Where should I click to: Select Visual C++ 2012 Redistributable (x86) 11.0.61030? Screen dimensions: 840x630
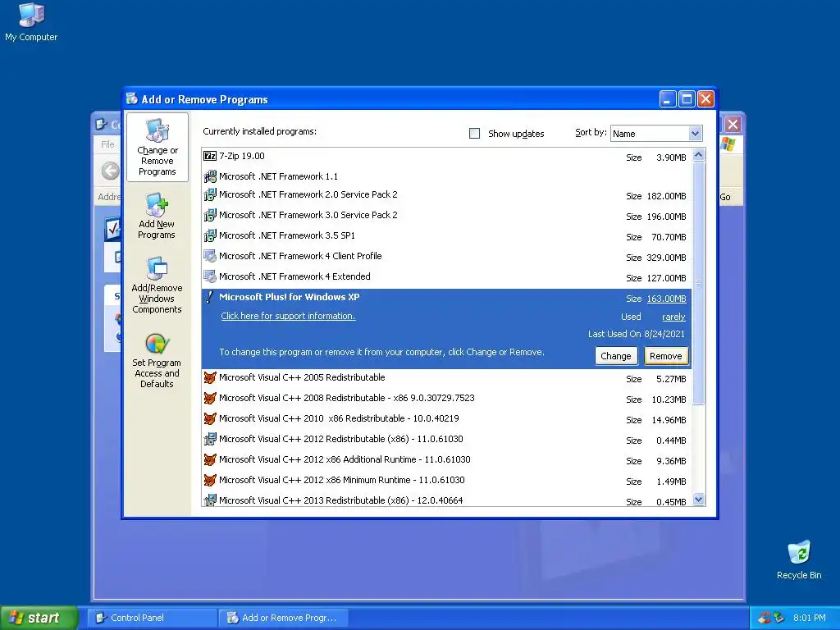point(447,440)
